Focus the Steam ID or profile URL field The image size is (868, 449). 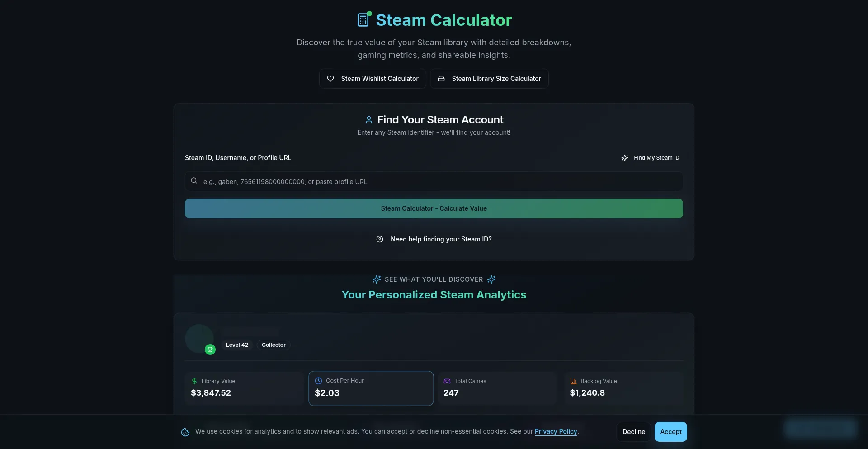[434, 181]
